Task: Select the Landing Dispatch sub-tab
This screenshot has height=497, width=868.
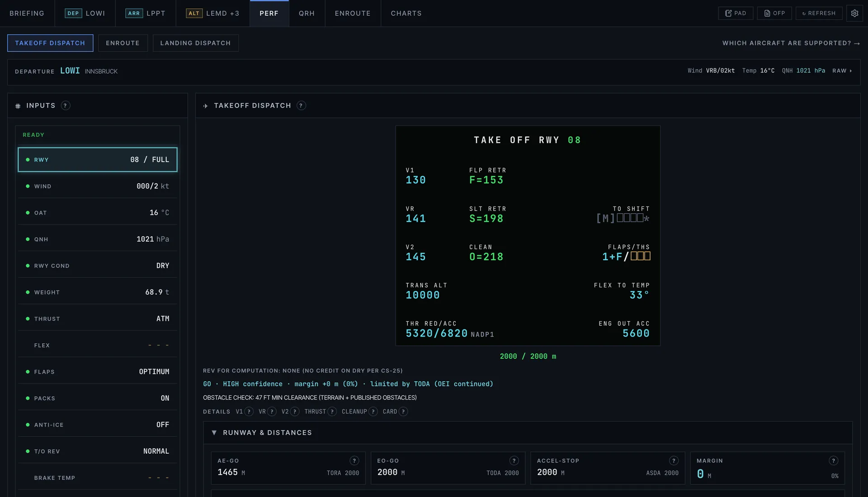Action: tap(195, 43)
